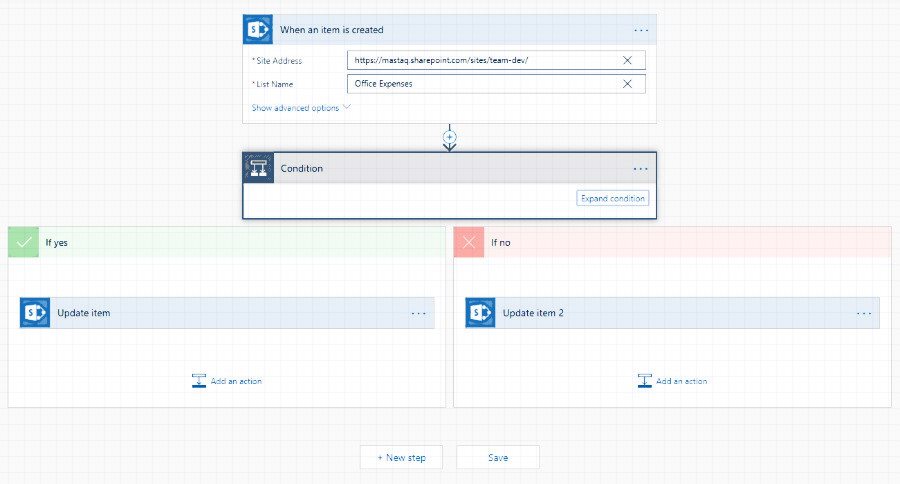Screen dimensions: 900x484
Task: Clear the Site Address field value
Action: 627,60
